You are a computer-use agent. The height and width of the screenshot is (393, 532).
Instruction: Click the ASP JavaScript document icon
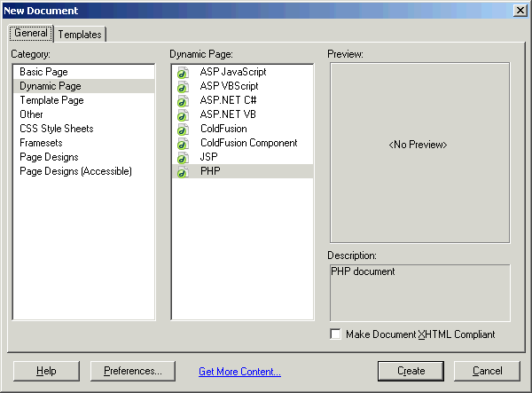[183, 72]
